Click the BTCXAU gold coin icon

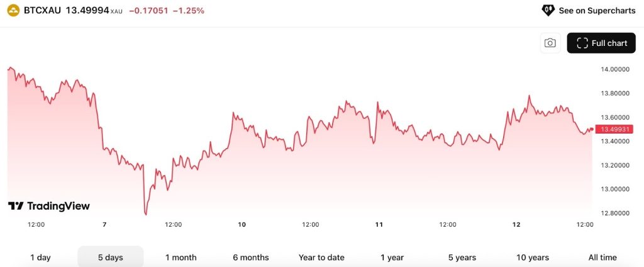coord(13,11)
